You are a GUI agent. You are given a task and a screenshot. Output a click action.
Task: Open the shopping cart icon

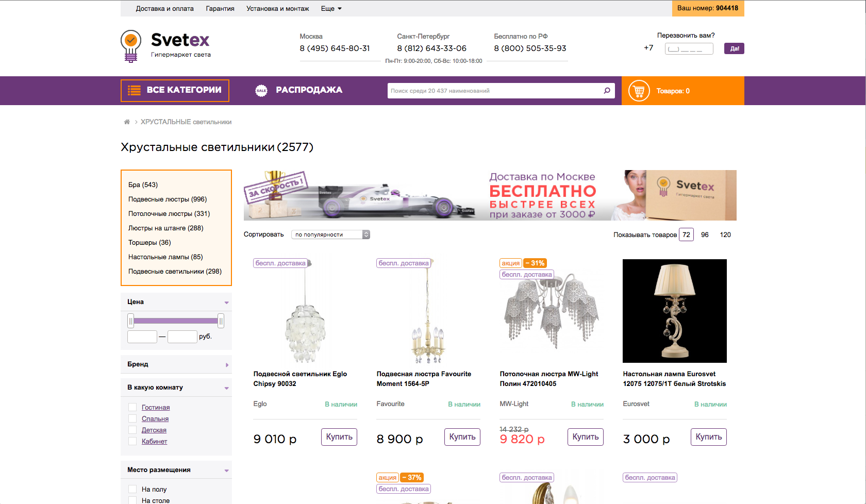coord(639,91)
